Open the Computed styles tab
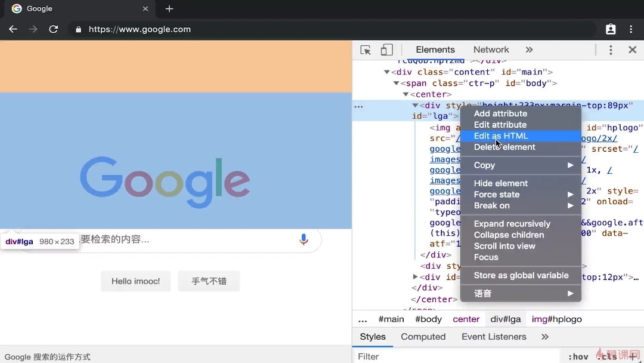This screenshot has height=363, width=644. click(423, 337)
